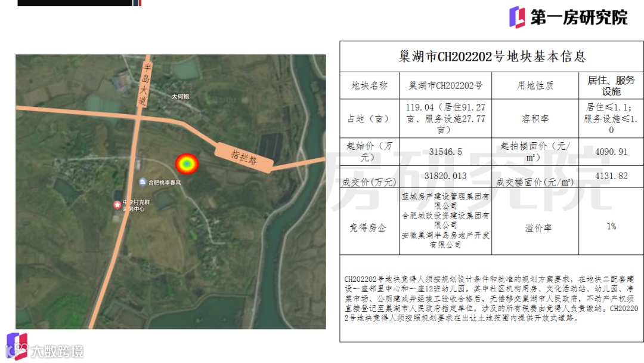644x363 pixels.
Task: Click the 居住≤1.1 plot ratio cell
Action: (x=611, y=118)
